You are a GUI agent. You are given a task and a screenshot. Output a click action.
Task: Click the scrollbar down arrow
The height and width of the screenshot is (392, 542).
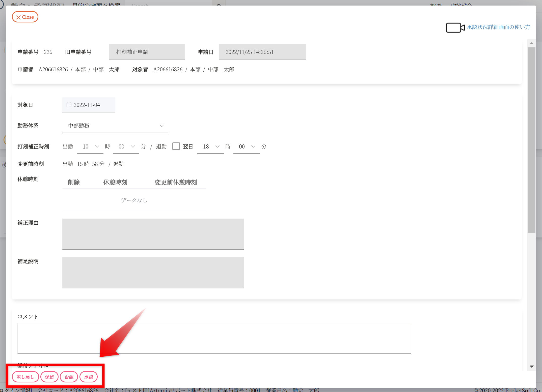pos(531,367)
